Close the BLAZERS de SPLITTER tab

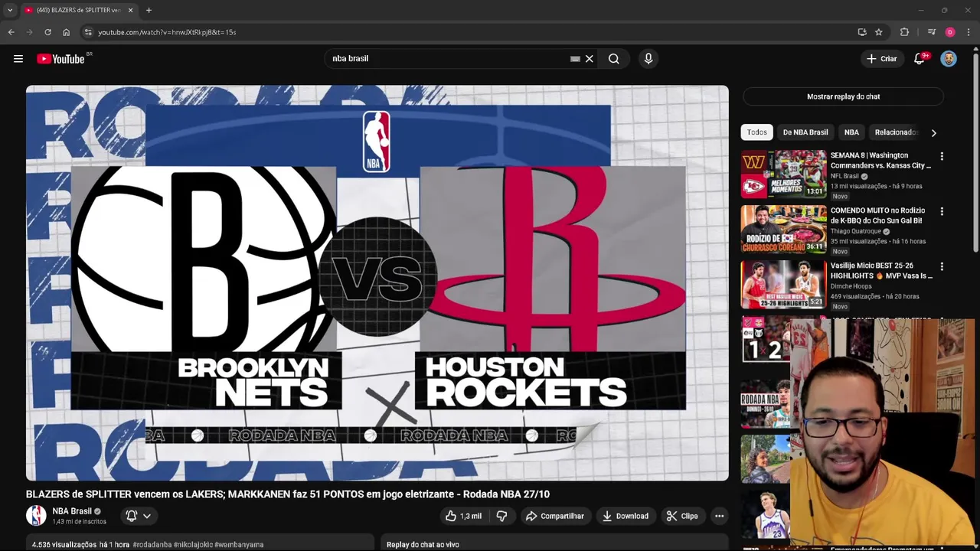[x=130, y=10]
